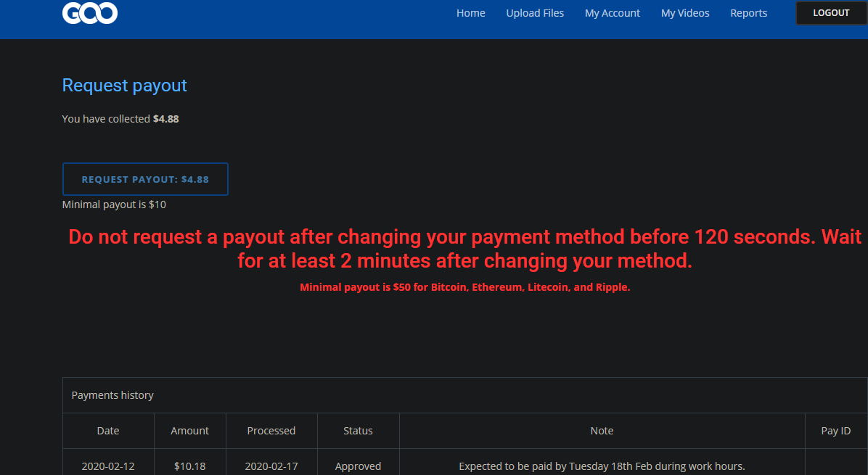Navigate to My Videos

(x=685, y=13)
